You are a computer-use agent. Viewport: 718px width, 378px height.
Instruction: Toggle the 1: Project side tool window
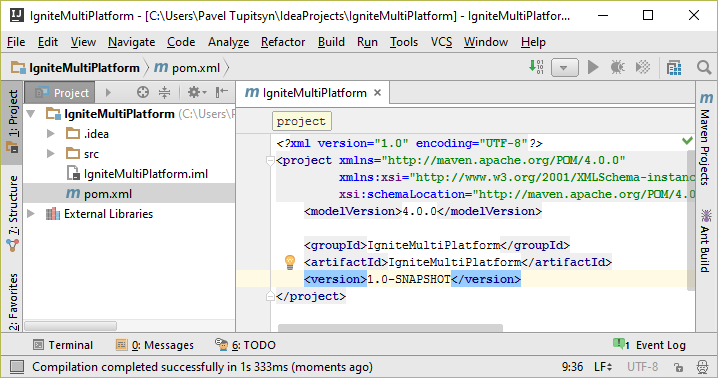(x=12, y=122)
